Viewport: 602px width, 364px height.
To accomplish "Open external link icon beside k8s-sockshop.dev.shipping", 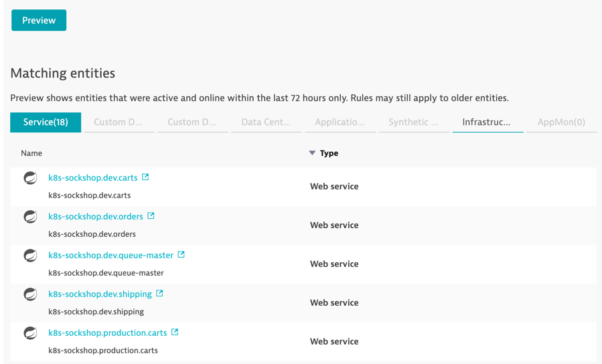I will tap(159, 294).
